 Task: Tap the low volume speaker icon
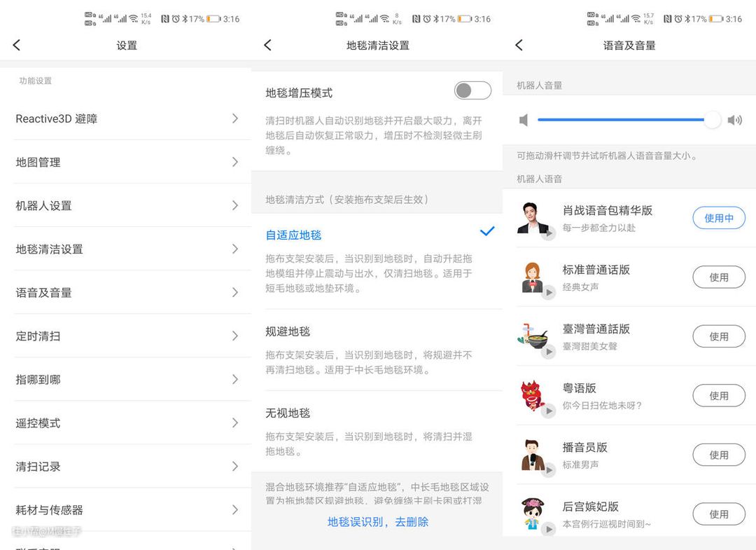pyautogui.click(x=524, y=121)
